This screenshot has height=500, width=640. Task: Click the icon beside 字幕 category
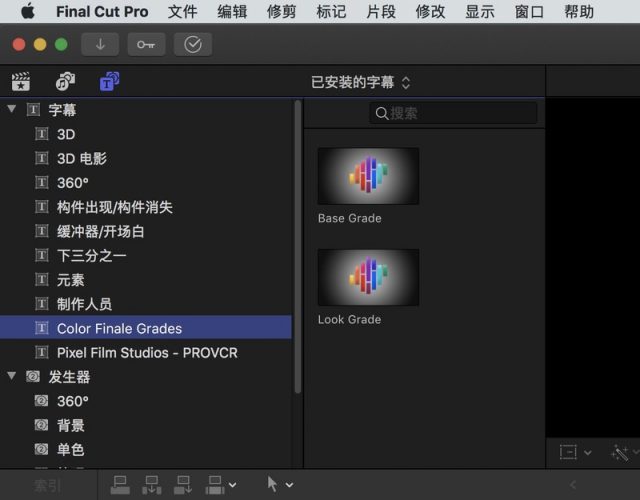click(33, 109)
